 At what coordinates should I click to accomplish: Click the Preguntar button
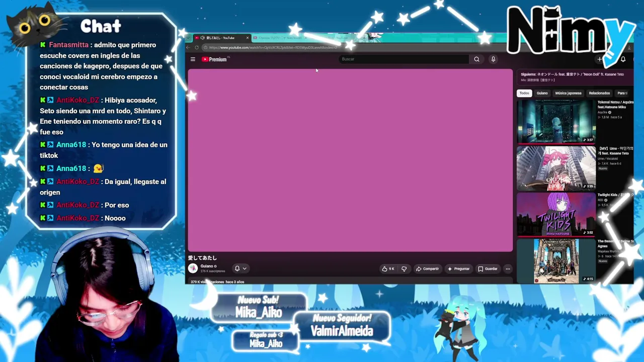point(458,269)
